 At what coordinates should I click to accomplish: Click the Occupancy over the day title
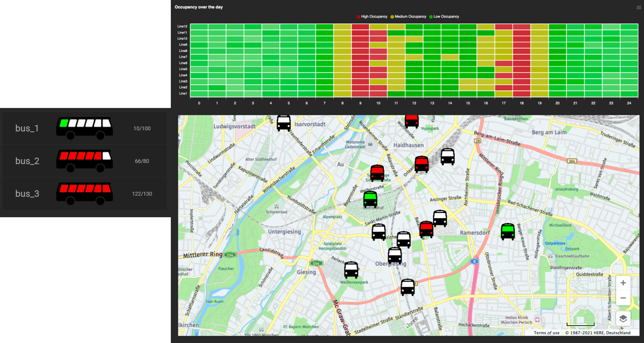(x=199, y=7)
